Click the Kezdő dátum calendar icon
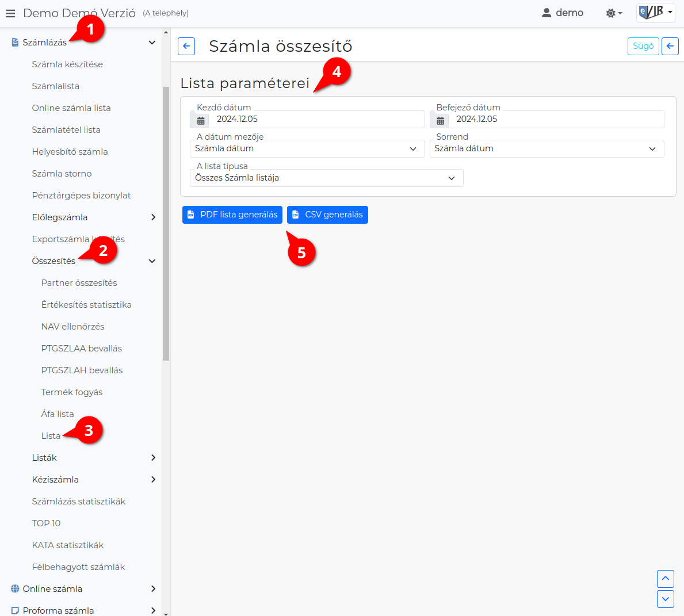 pos(200,120)
